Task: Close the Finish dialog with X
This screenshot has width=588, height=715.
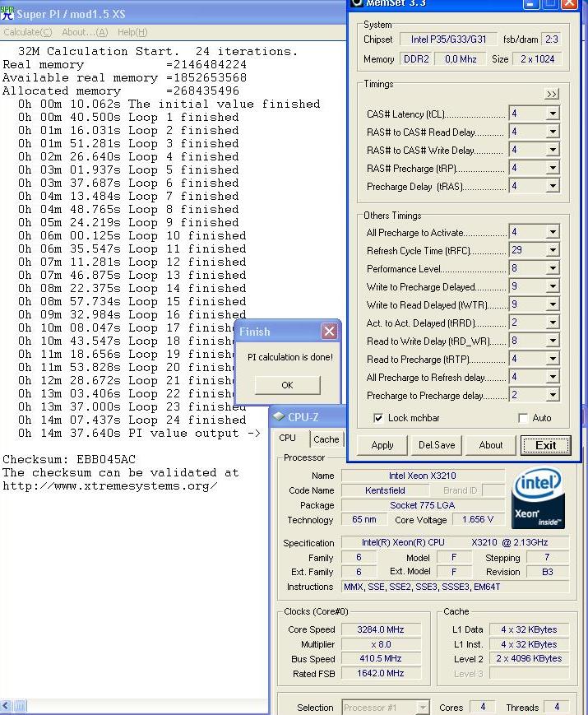Action: 329,331
